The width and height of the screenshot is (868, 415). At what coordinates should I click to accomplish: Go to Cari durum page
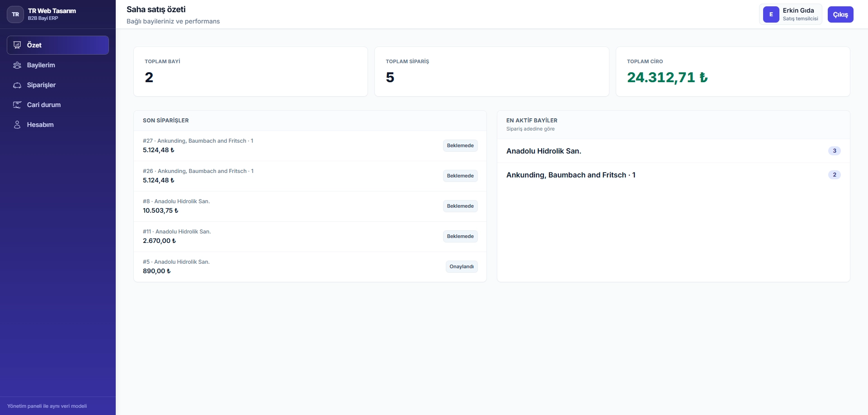(x=43, y=105)
